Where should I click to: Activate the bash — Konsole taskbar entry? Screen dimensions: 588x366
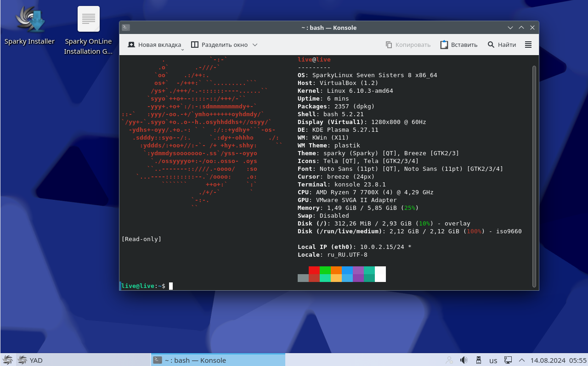click(x=218, y=360)
